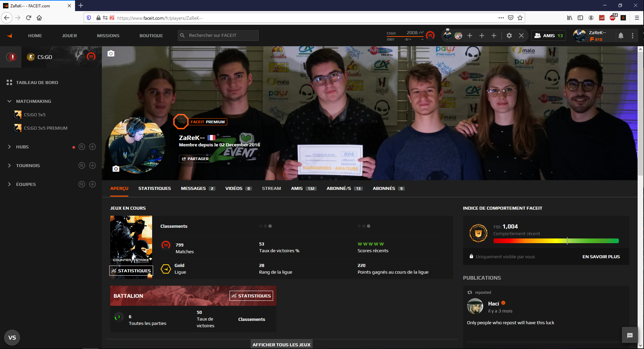Reload the page in the browser toolbar
Image resolution: width=644 pixels, height=349 pixels.
click(x=28, y=18)
